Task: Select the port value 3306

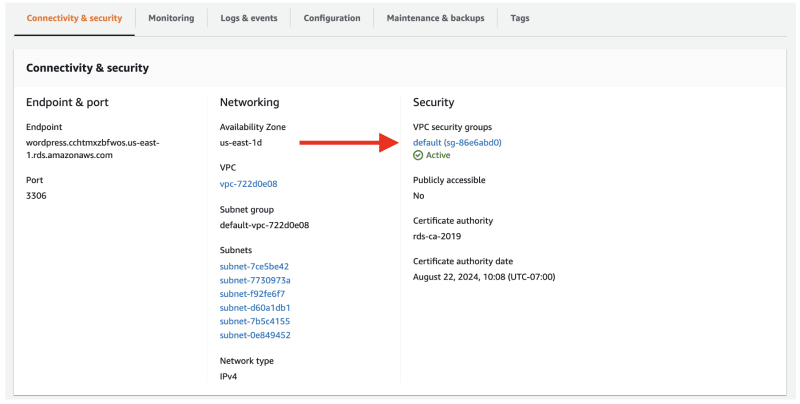Action: point(36,195)
